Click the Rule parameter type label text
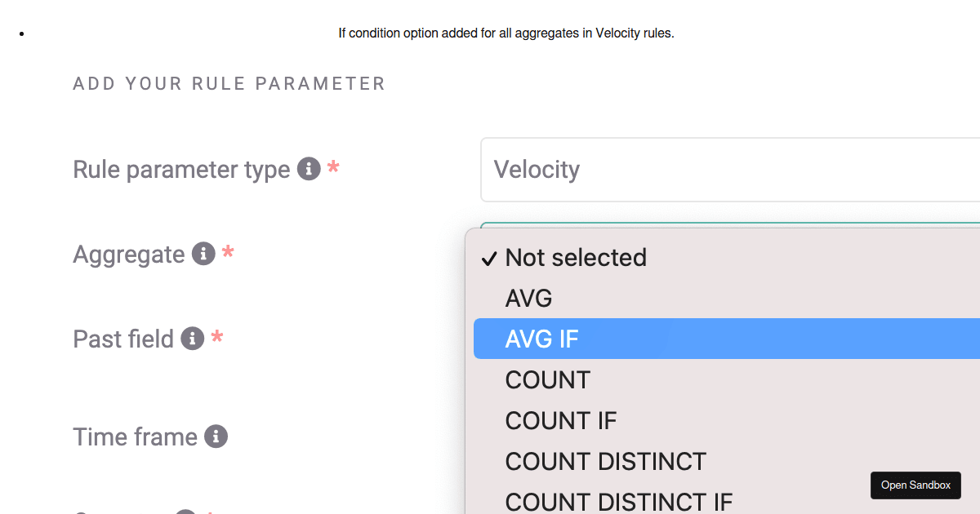This screenshot has width=980, height=514. click(181, 170)
